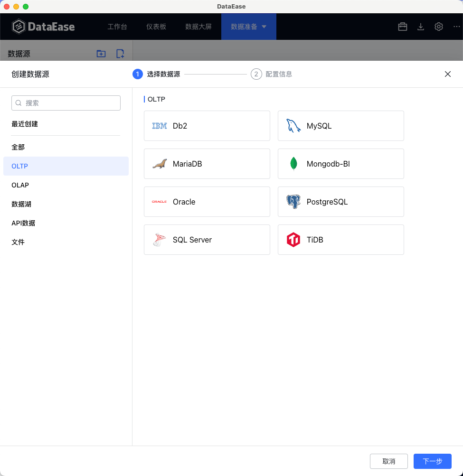Open the 工作台 tab
Screen dimensions: 463x476
coord(117,27)
